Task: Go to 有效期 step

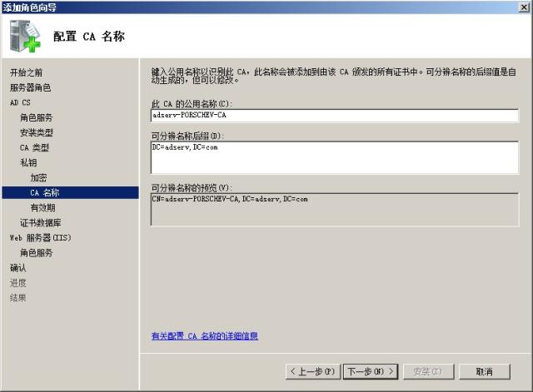Action: point(42,207)
